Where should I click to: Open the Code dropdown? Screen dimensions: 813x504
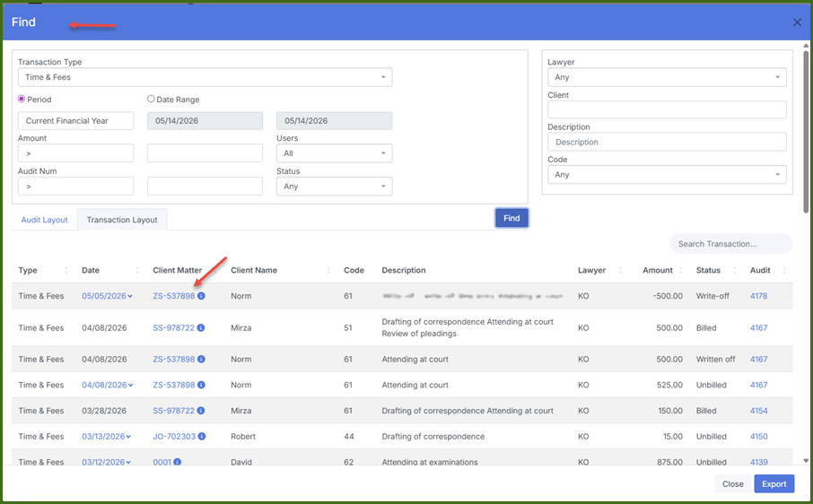[667, 175]
